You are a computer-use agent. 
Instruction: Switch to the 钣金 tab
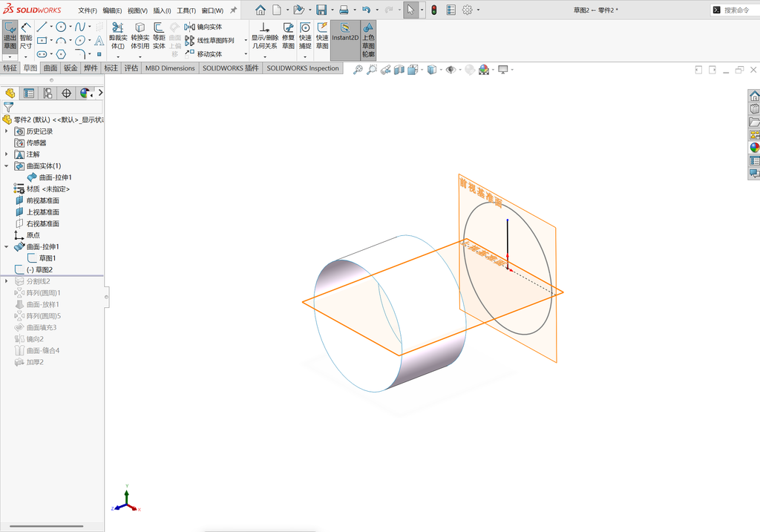point(71,68)
